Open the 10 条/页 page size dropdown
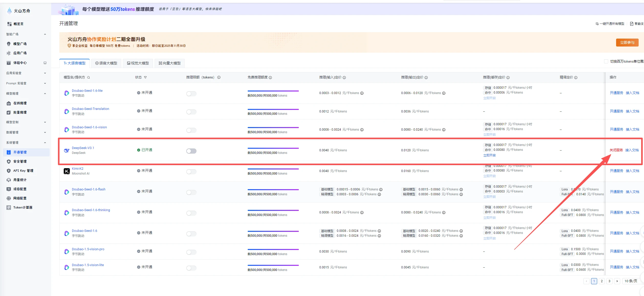This screenshot has height=296, width=644. pyautogui.click(x=631, y=281)
